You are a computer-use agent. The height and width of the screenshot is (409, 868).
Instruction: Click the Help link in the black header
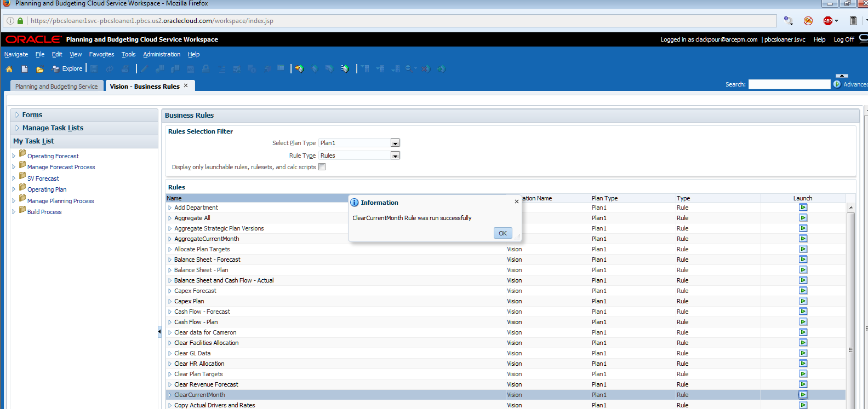819,39
